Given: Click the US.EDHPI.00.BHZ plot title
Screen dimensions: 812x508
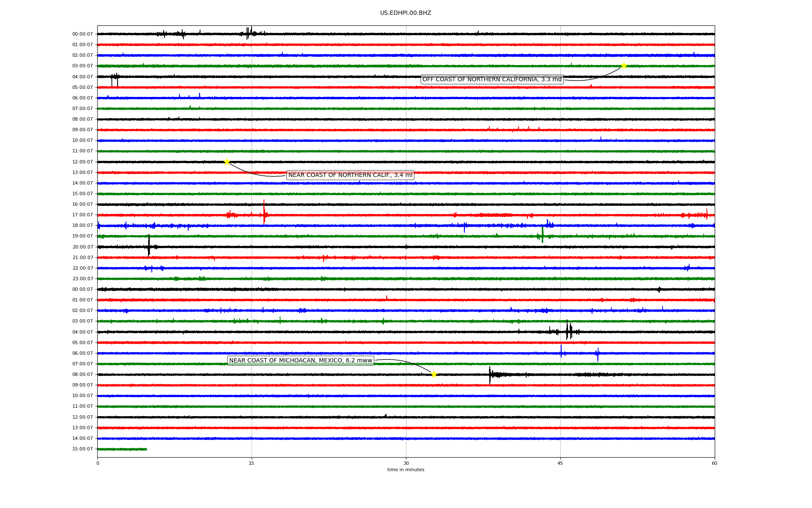Looking at the screenshot, I should pos(406,13).
